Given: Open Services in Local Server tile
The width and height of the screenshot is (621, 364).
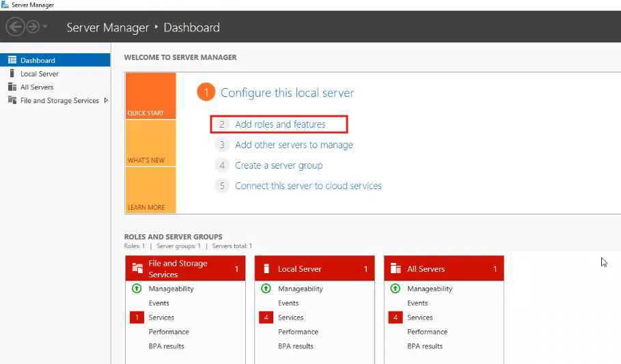Looking at the screenshot, I should 291,318.
